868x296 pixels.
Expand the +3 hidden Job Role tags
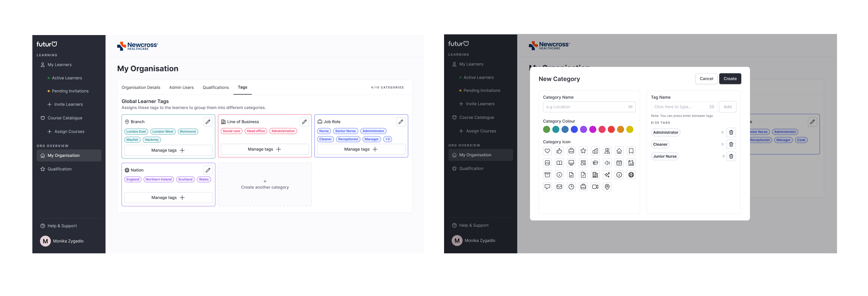point(387,139)
